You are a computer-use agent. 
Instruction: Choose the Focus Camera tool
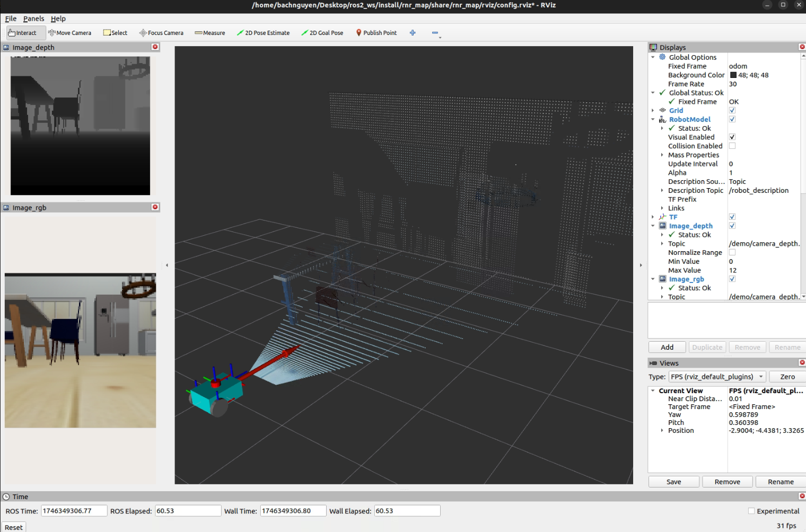tap(161, 33)
